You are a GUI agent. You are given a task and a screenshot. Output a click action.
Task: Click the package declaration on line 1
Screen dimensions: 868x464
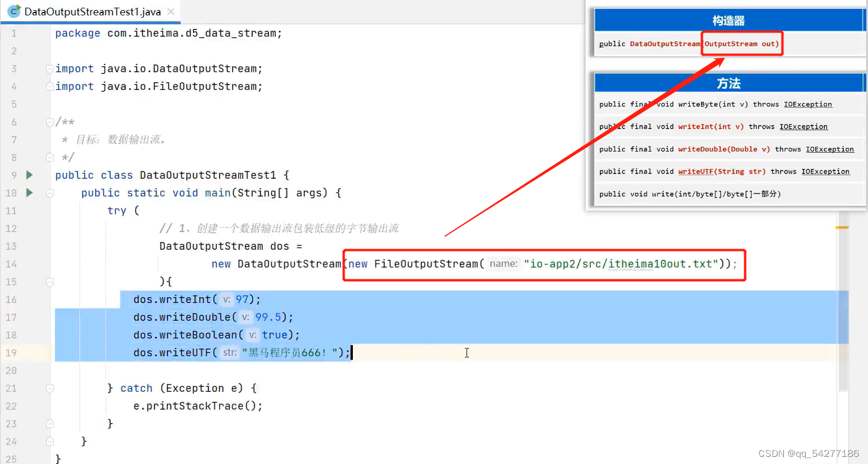click(x=169, y=33)
